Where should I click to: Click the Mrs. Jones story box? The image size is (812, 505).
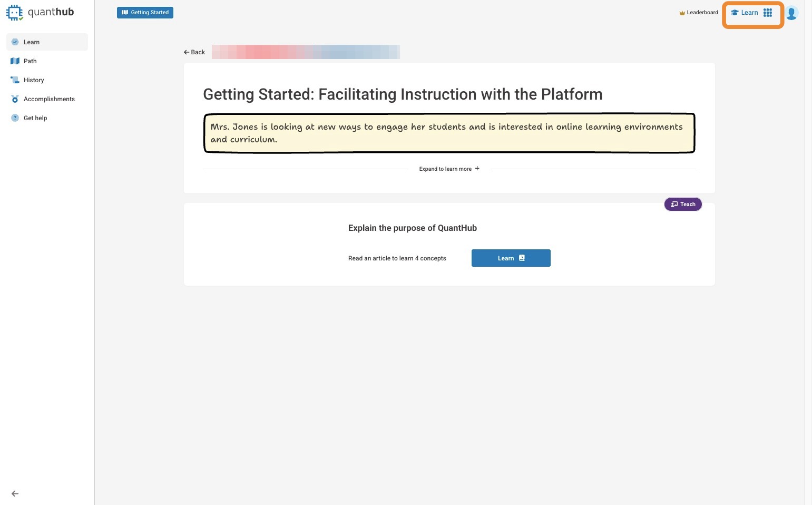[449, 133]
